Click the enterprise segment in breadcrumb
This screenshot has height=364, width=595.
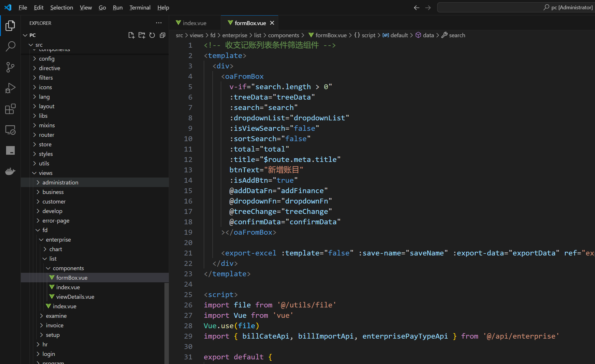click(x=235, y=35)
